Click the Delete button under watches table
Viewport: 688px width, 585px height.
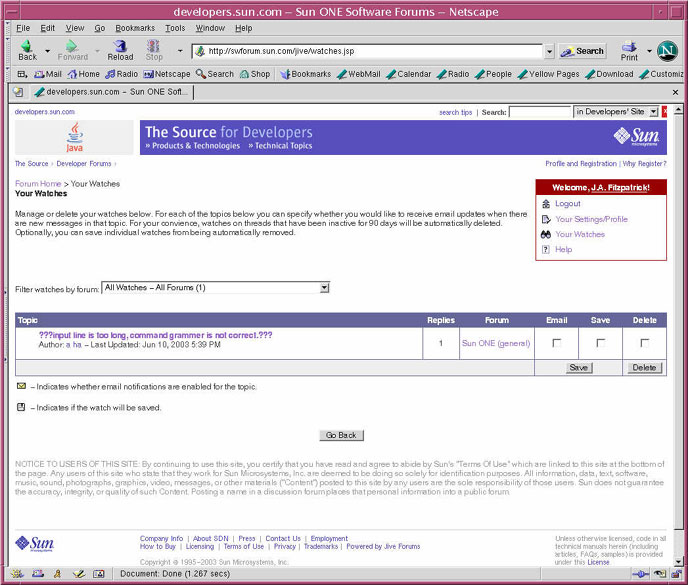point(644,368)
